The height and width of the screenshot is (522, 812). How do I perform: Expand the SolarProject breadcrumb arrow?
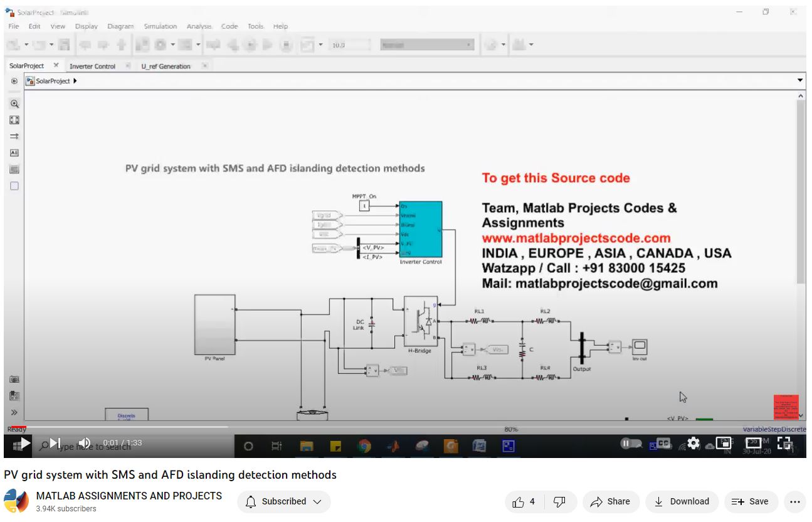[75, 81]
